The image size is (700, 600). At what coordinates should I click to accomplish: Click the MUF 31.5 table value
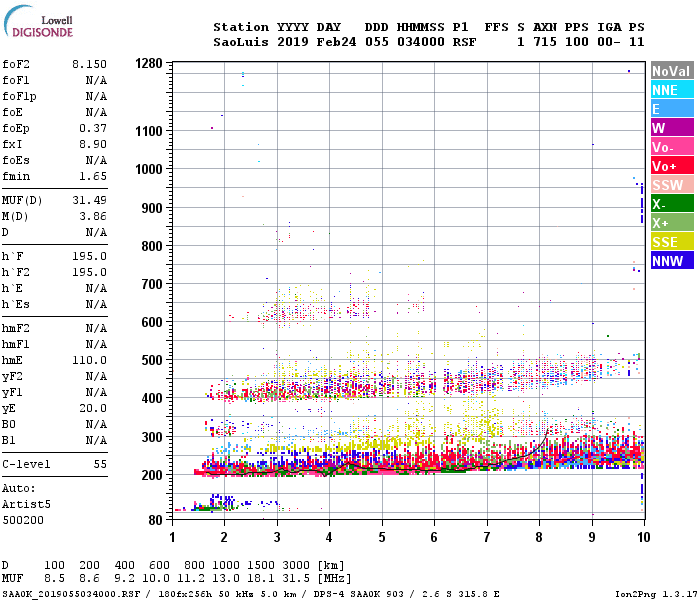[296, 579]
